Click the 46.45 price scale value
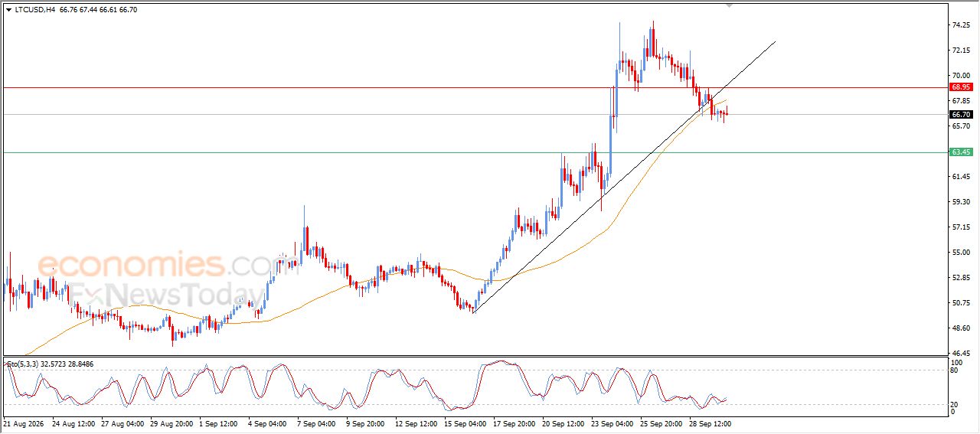 pyautogui.click(x=961, y=354)
